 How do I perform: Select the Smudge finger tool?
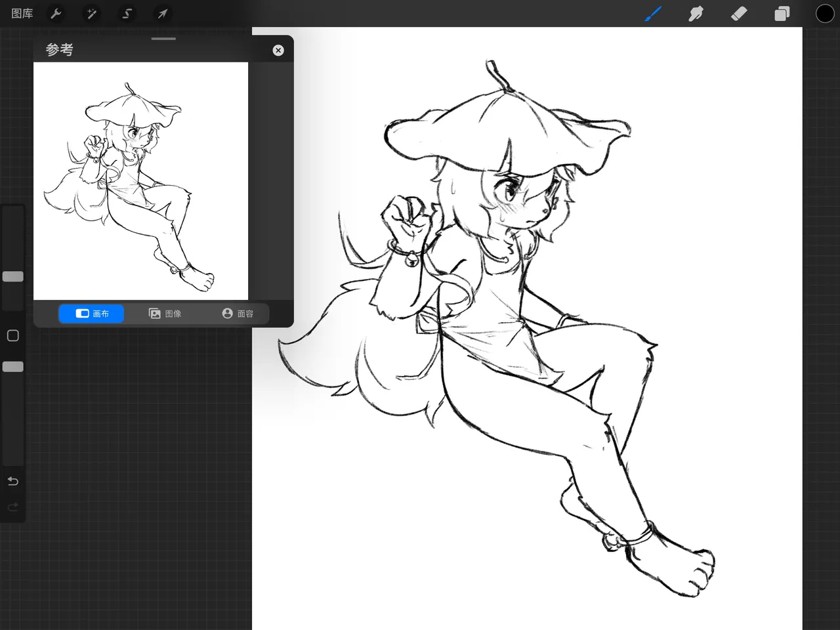click(x=696, y=13)
